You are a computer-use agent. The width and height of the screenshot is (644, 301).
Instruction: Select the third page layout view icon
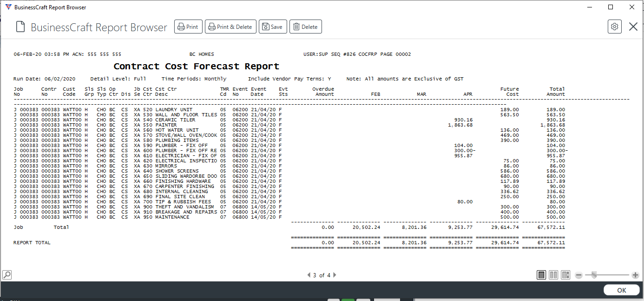pos(565,275)
